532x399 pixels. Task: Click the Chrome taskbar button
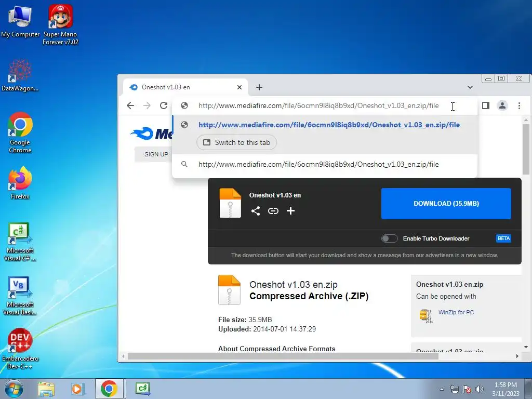pyautogui.click(x=109, y=389)
